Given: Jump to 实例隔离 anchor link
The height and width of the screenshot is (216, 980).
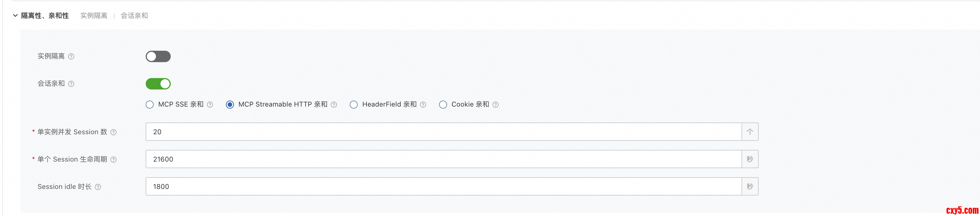Looking at the screenshot, I should pos(94,16).
